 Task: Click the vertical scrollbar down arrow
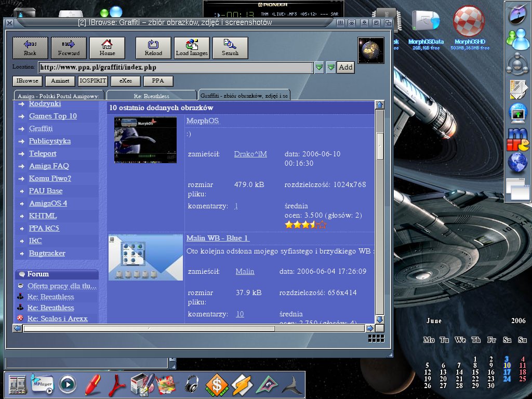point(380,320)
